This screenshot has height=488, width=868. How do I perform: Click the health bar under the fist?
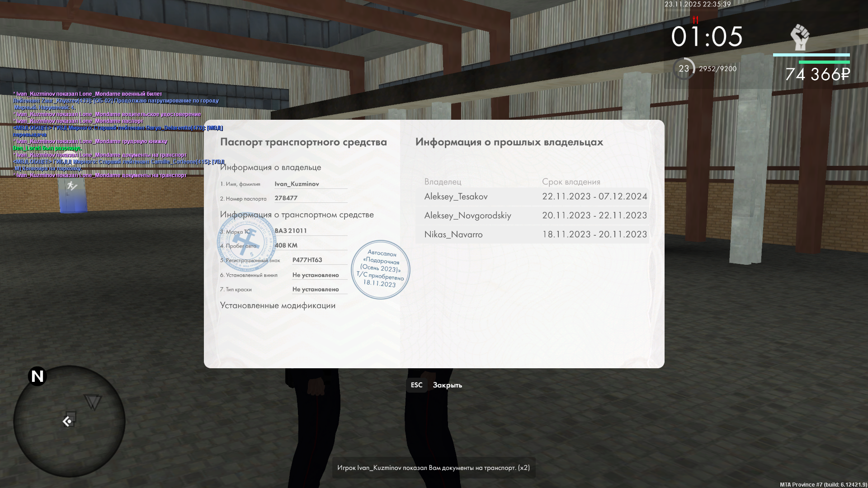click(x=811, y=55)
